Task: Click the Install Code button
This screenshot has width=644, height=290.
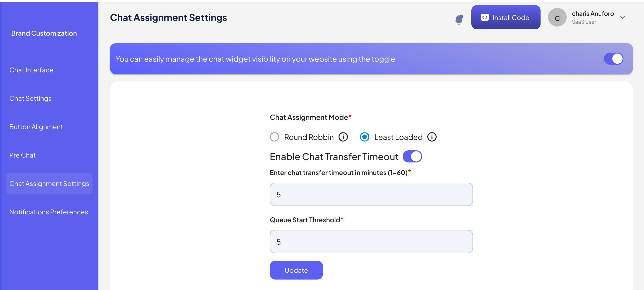Action: pyautogui.click(x=506, y=17)
